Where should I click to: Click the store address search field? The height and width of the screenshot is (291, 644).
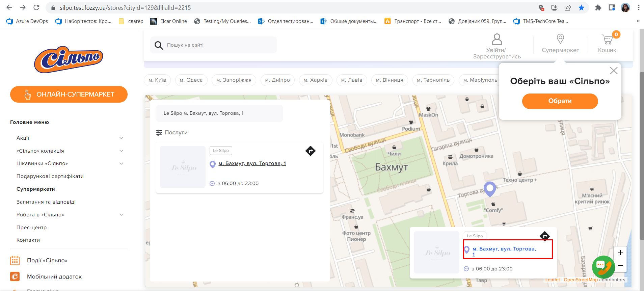click(x=219, y=113)
